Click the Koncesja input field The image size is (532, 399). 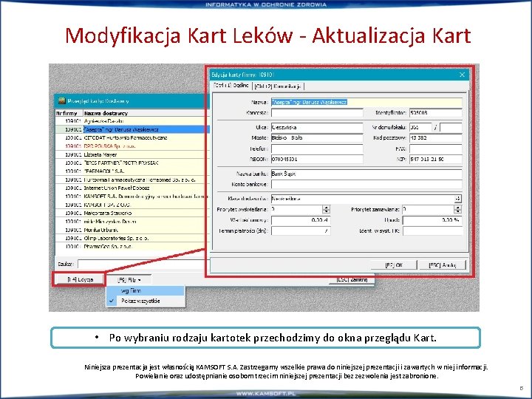pyautogui.click(x=317, y=112)
